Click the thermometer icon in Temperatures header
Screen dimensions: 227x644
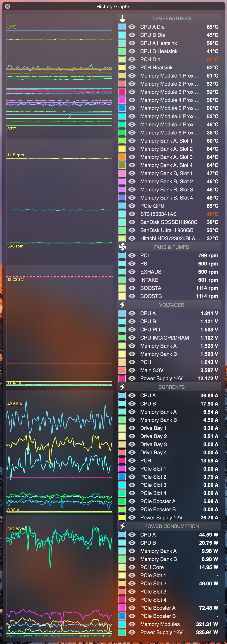[x=122, y=18]
